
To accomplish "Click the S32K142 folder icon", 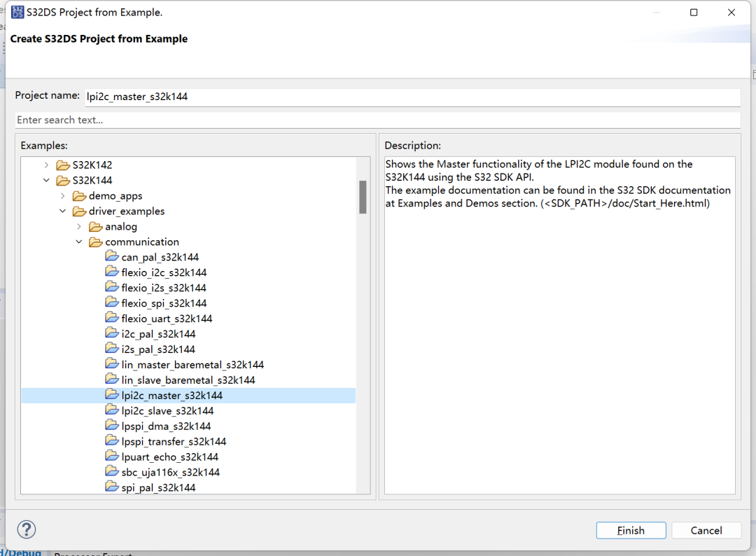I will 63,165.
